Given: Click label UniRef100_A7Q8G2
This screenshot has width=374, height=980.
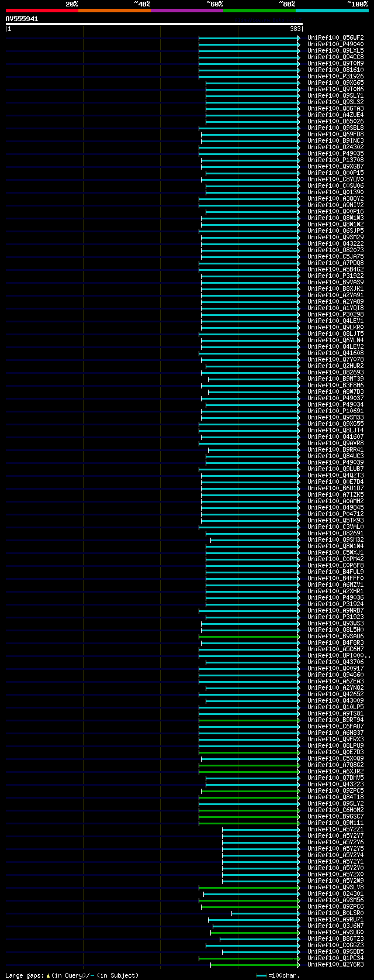Looking at the screenshot, I should [335, 765].
